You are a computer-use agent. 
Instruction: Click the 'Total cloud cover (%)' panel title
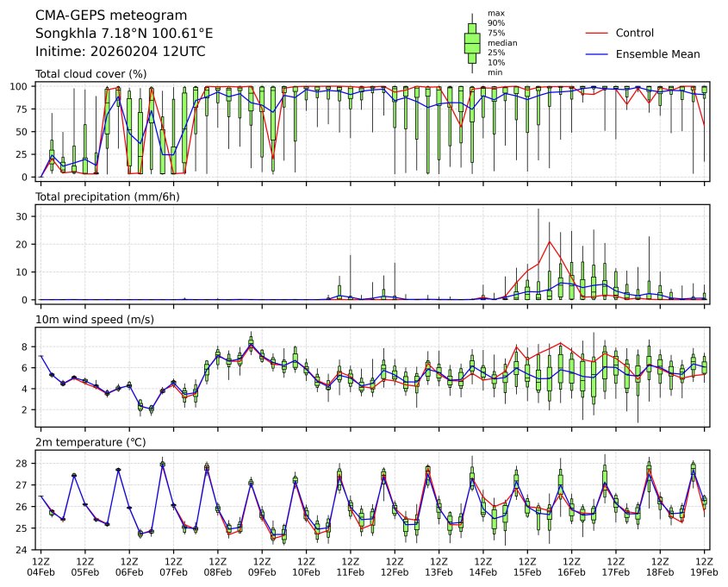coord(91,74)
